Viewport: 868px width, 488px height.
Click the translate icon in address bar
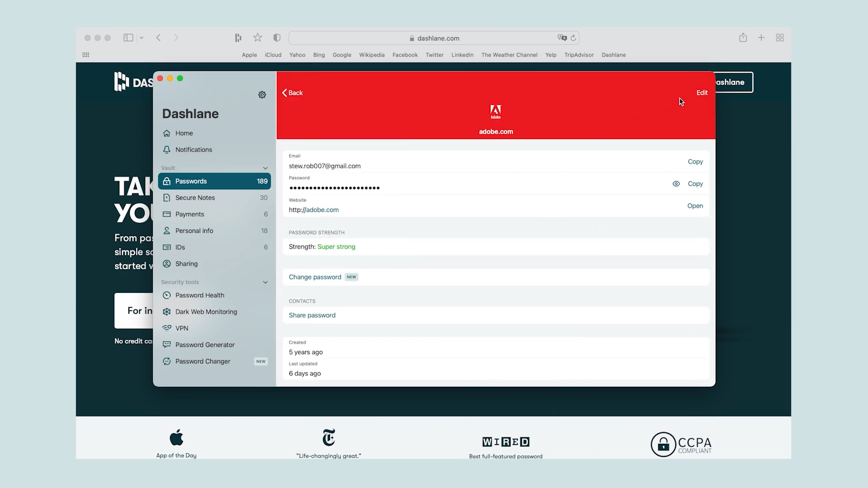(x=562, y=38)
